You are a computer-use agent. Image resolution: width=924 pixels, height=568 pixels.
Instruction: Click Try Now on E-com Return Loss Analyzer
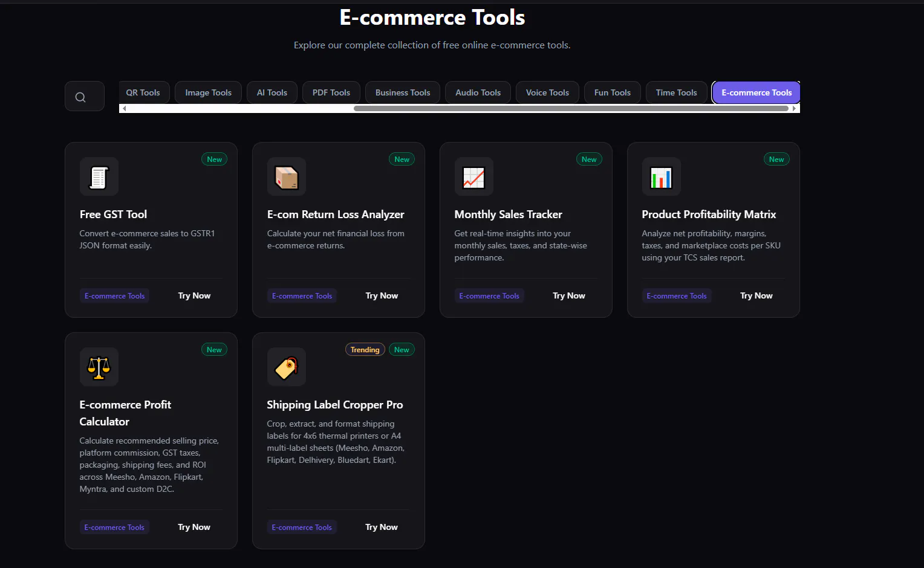[382, 295]
